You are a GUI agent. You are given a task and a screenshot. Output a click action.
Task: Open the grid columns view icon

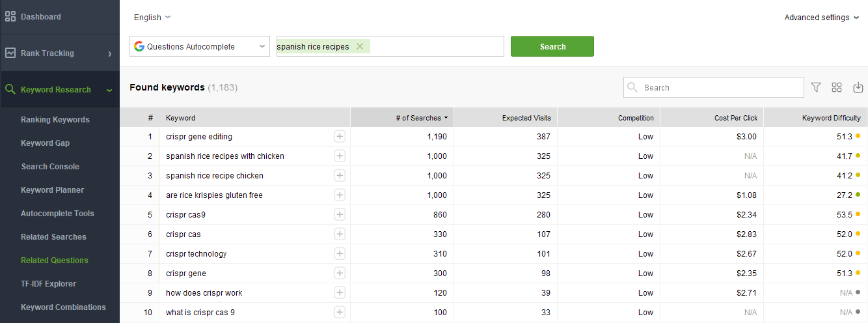tap(837, 87)
